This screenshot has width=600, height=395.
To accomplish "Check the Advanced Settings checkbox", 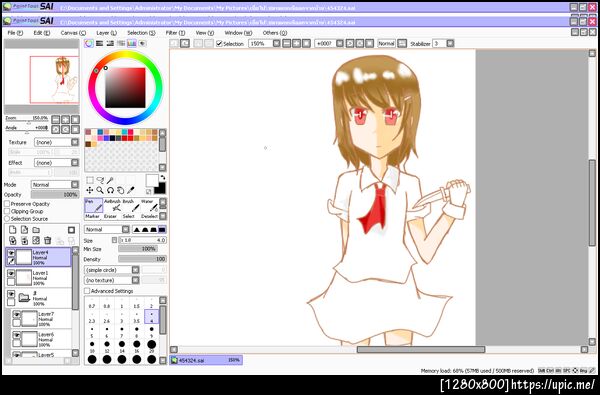I will pyautogui.click(x=87, y=291).
